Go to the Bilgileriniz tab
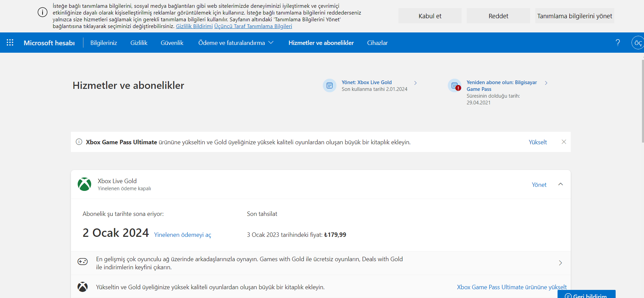Screen dimensions: 644x298 (x=104, y=43)
